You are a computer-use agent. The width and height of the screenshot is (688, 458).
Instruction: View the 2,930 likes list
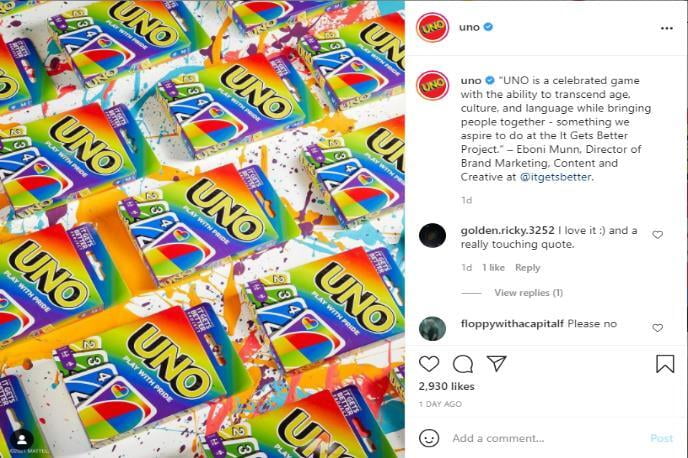[446, 386]
